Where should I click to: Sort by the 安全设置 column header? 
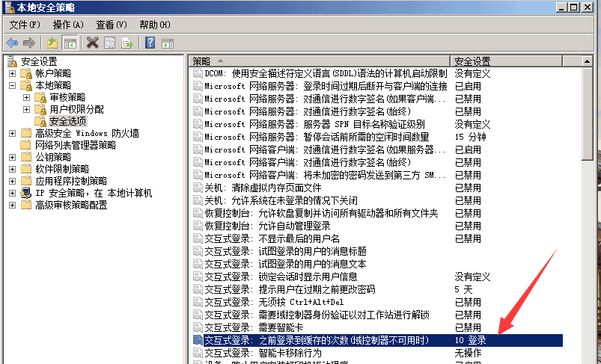point(507,61)
